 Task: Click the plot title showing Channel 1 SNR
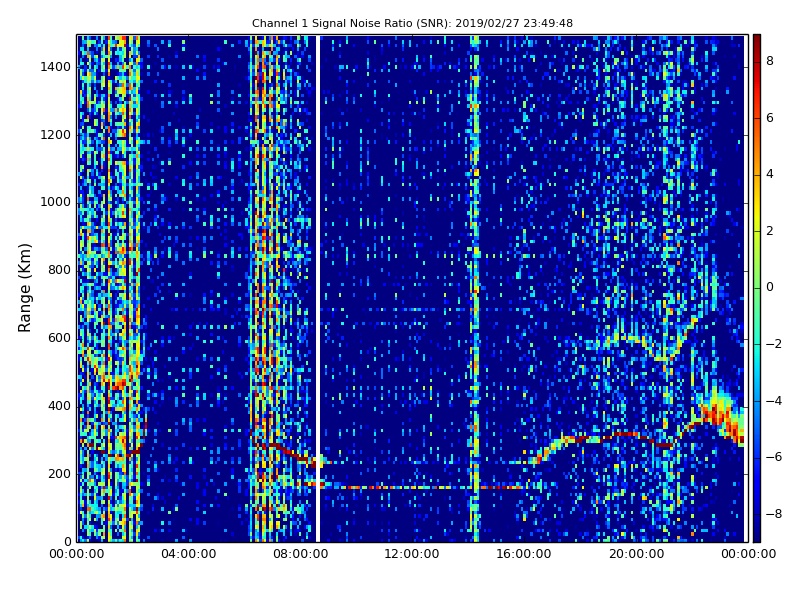(412, 23)
